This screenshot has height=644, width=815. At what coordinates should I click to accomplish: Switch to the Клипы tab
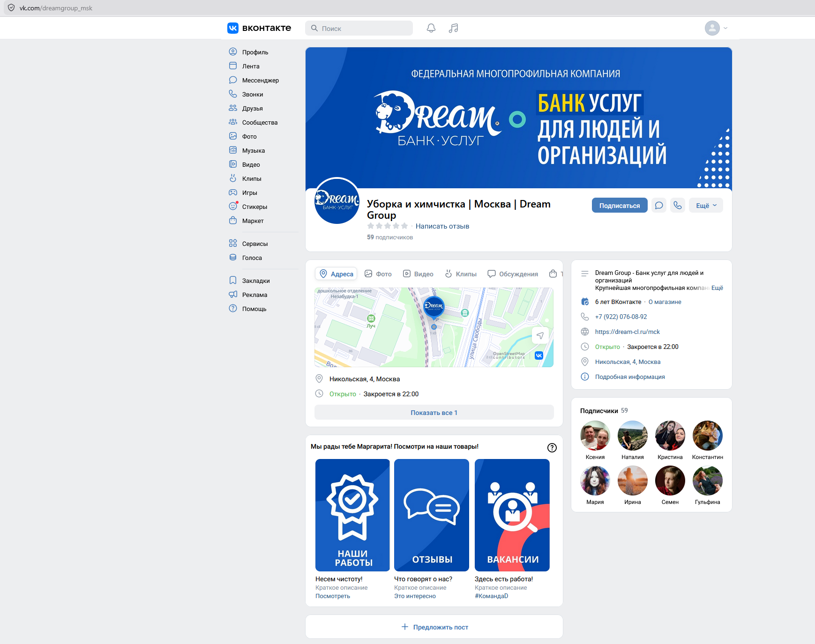461,274
